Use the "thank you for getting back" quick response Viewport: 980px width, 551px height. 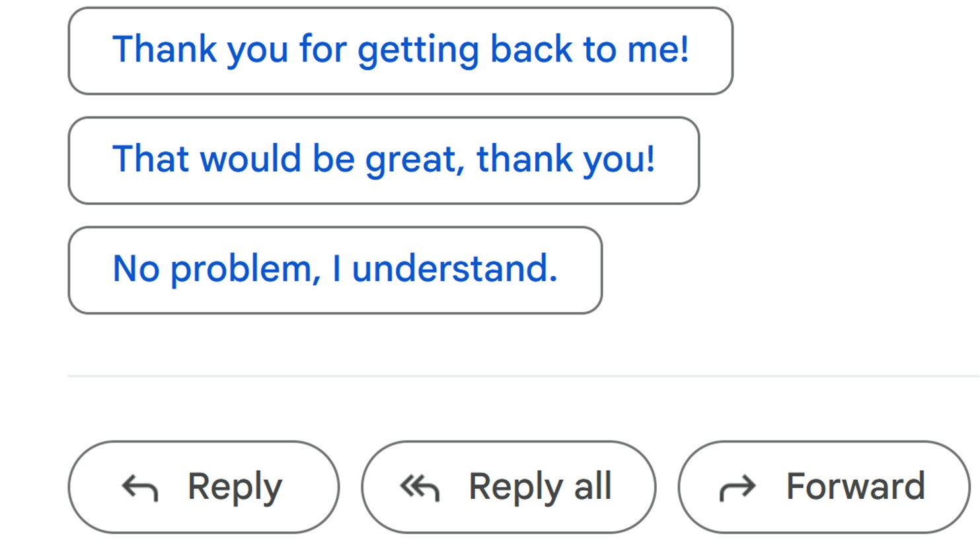(x=400, y=51)
